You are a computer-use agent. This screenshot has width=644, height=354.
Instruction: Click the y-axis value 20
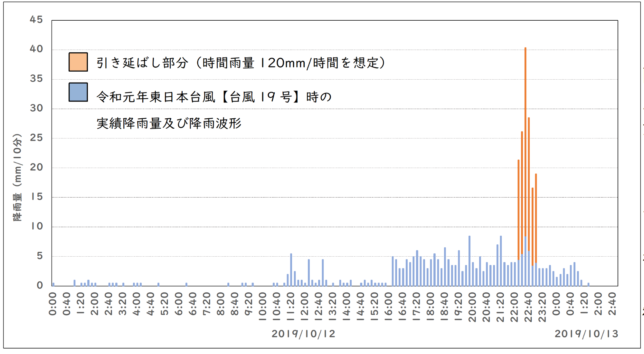click(36, 167)
